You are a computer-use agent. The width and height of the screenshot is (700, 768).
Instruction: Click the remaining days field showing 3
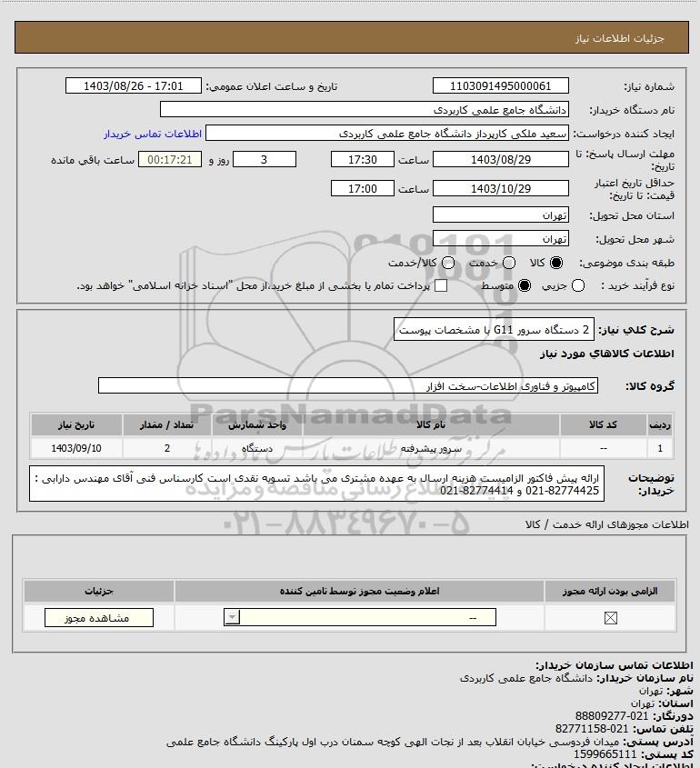click(x=264, y=159)
